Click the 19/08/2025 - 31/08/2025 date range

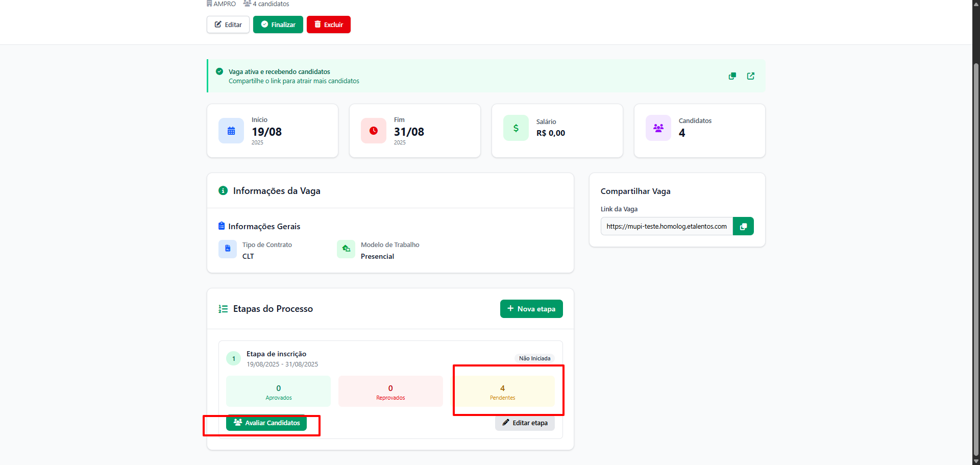coord(282,364)
